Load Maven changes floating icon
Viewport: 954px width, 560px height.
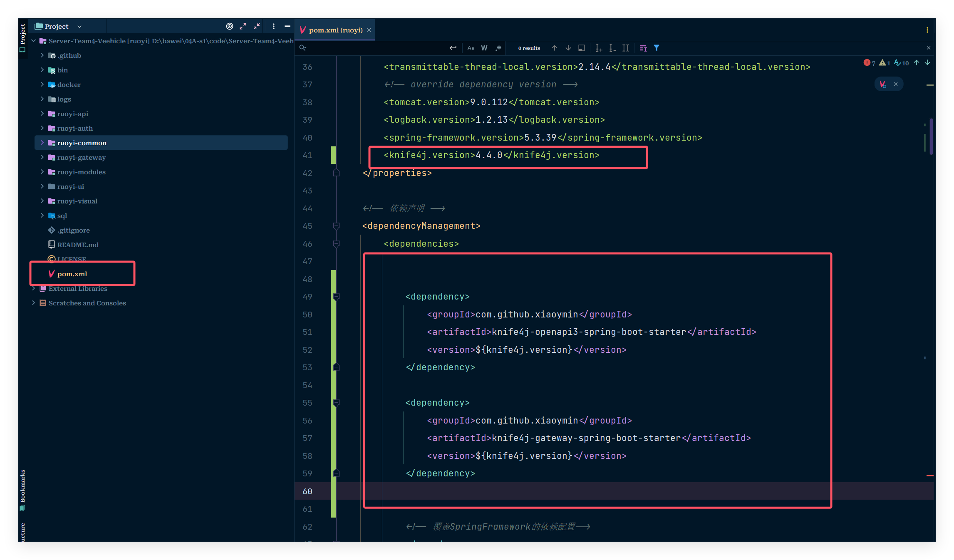[x=883, y=84]
